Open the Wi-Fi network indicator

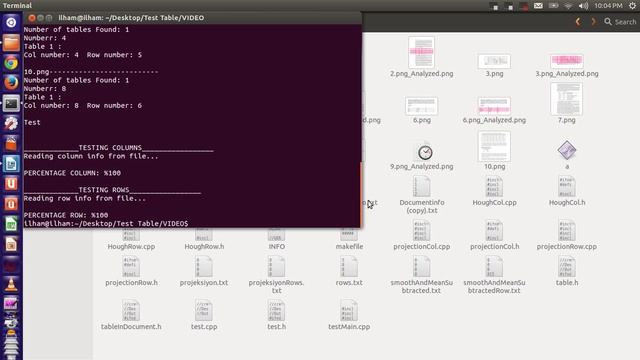[568, 6]
